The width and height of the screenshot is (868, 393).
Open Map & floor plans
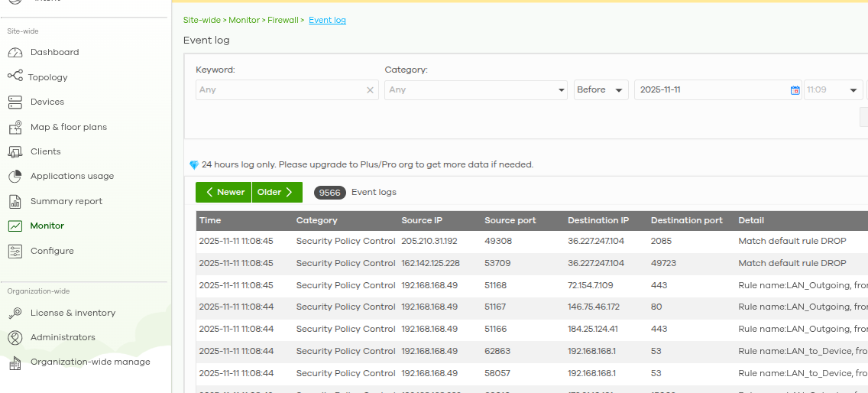(69, 127)
